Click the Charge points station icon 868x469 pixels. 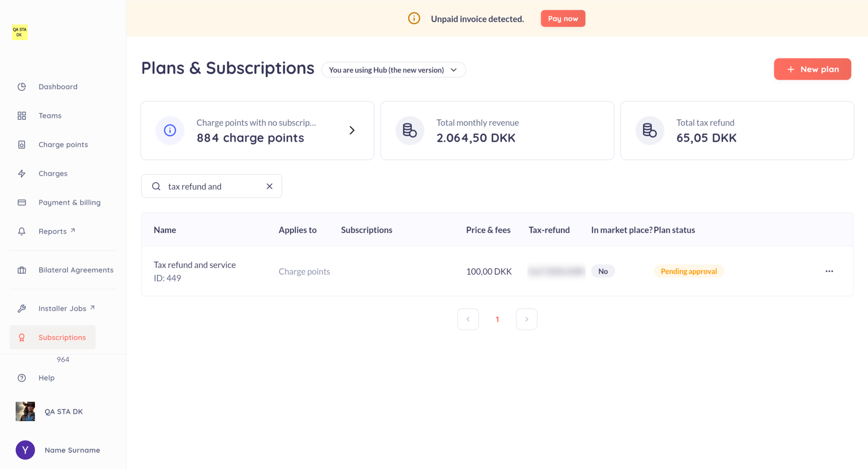click(x=22, y=145)
